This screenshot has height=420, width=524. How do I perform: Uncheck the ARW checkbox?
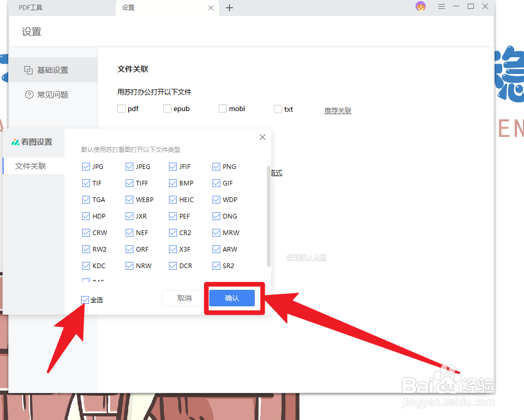[216, 249]
